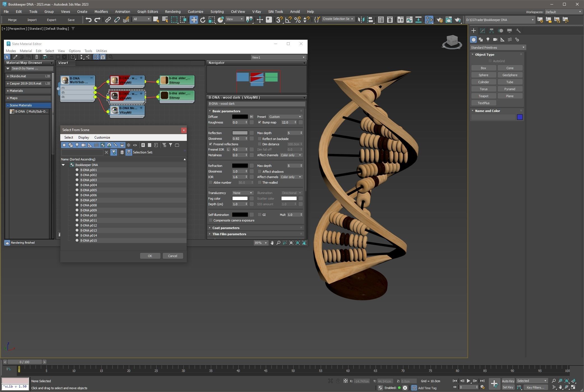Enable the self-illumination GI checkbox
The width and height of the screenshot is (584, 392).
(259, 215)
